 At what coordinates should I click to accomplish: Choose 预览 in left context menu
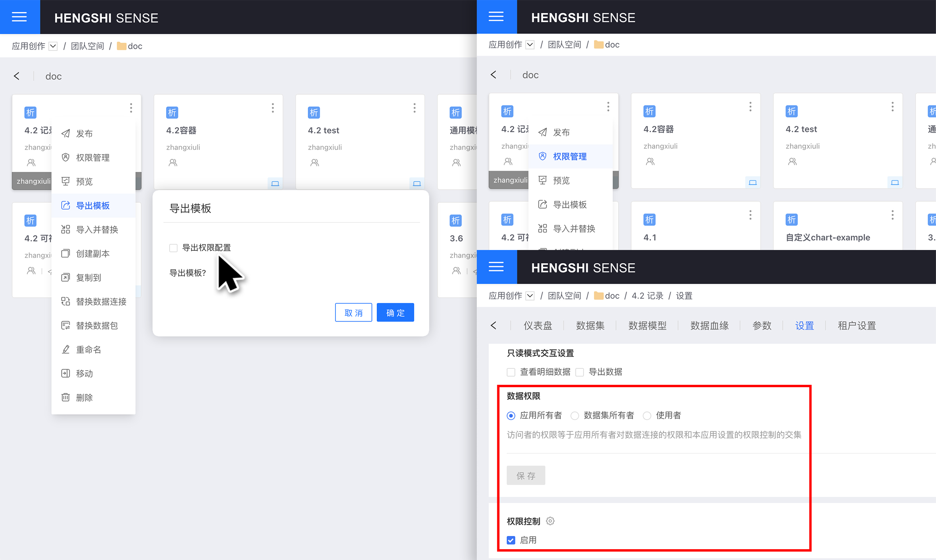93,182
